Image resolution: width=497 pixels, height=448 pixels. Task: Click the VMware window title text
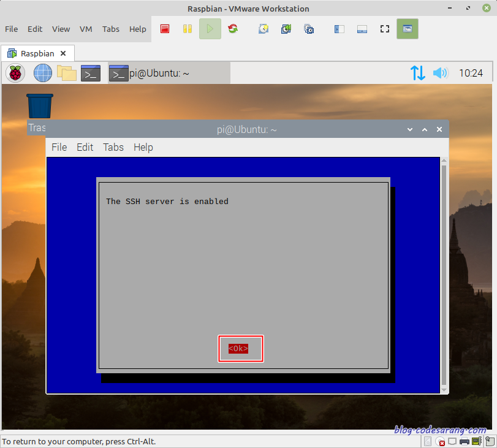coord(248,9)
